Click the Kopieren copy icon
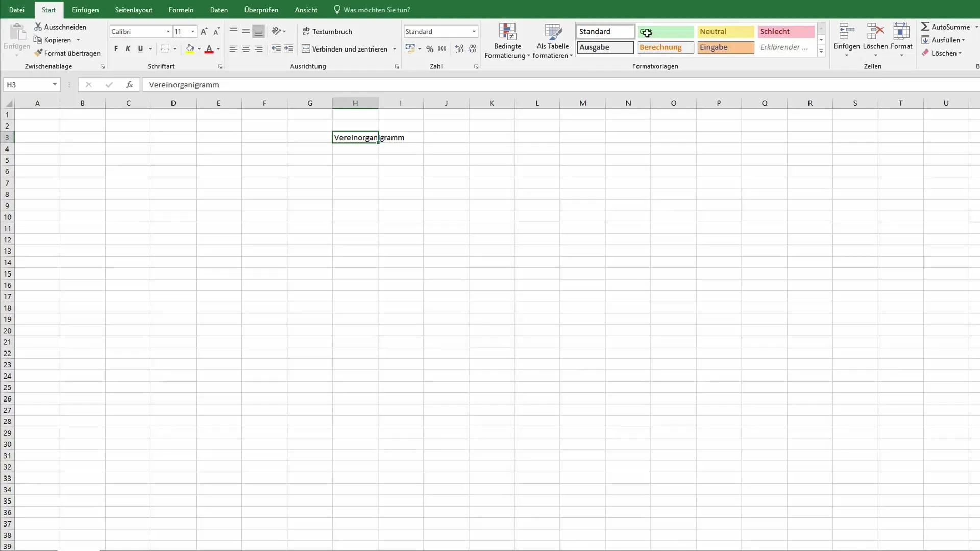This screenshot has width=980, height=551. [38, 40]
